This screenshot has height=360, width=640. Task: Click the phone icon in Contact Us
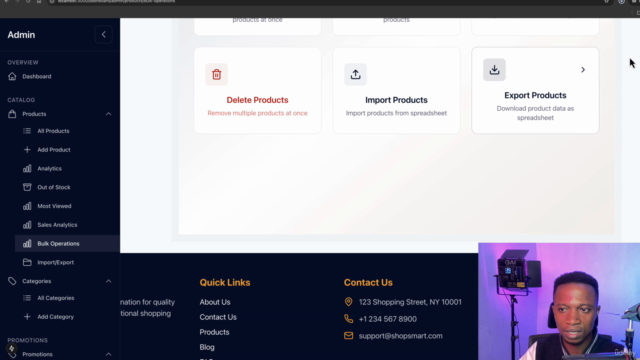[x=348, y=319]
